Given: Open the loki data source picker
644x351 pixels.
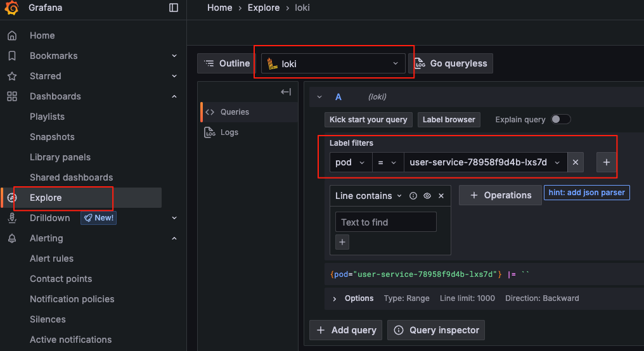Looking at the screenshot, I should 333,63.
